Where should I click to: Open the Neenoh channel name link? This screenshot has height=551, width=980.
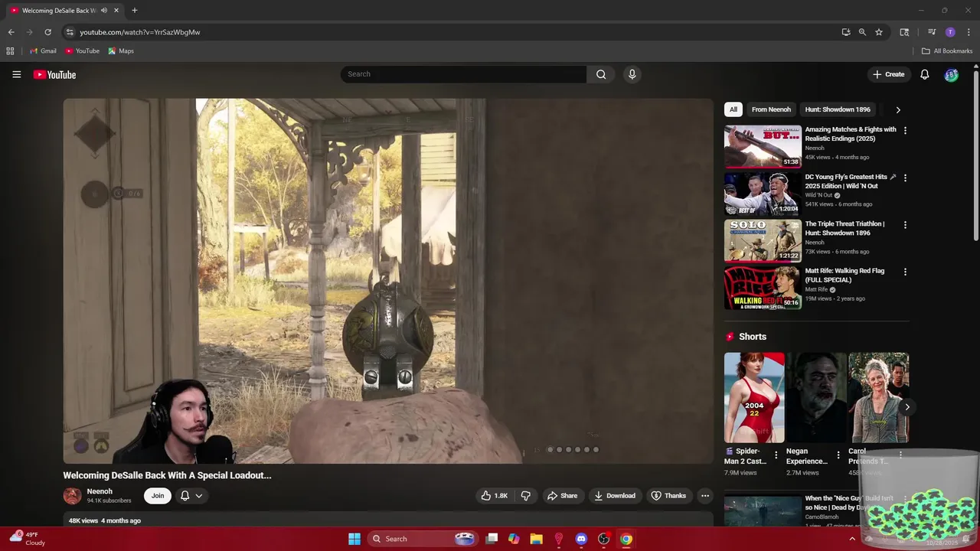(x=100, y=491)
